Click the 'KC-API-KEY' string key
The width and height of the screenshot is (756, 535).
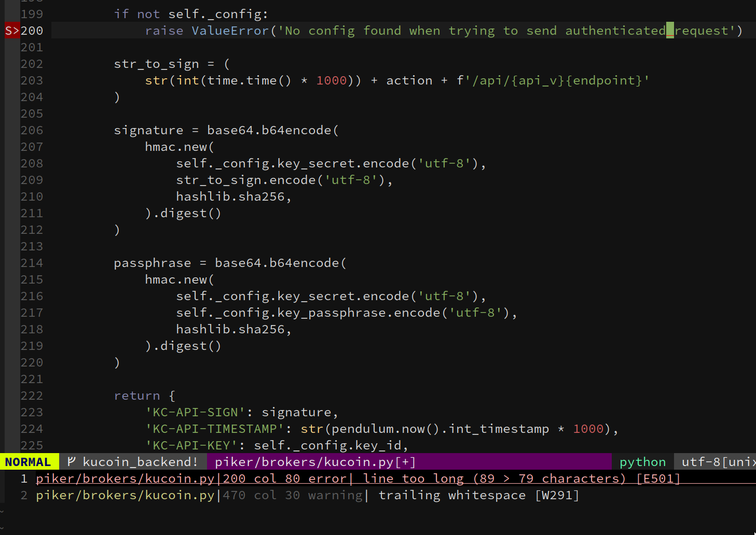pyautogui.click(x=191, y=445)
